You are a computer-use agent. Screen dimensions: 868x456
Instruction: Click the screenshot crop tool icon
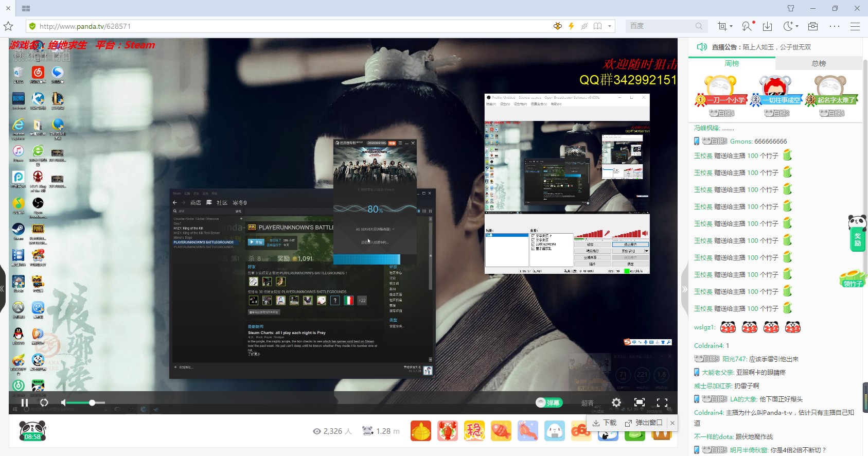pos(722,26)
